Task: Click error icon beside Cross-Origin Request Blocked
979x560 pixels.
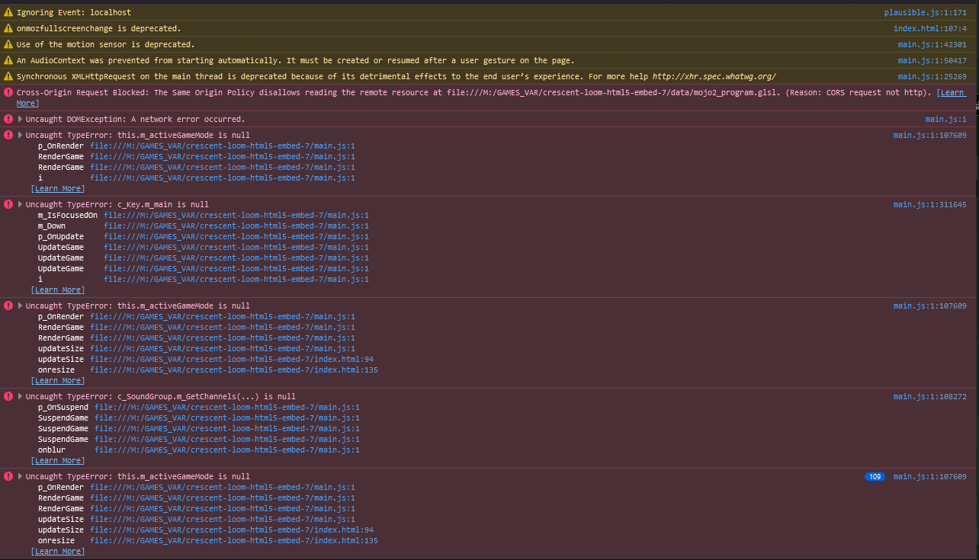Action: [8, 93]
